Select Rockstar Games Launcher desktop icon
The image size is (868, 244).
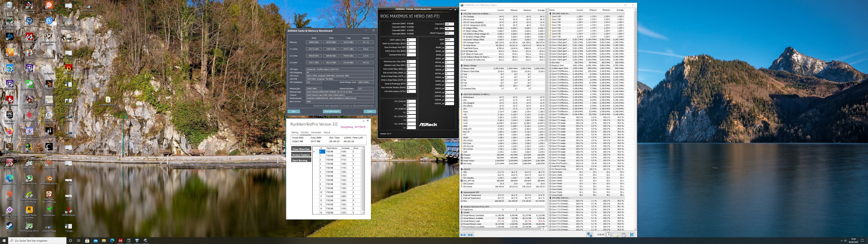coord(29,212)
